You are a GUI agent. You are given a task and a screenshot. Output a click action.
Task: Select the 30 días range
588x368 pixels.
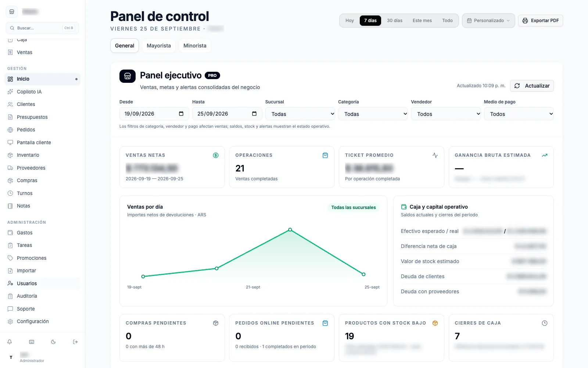click(x=395, y=21)
